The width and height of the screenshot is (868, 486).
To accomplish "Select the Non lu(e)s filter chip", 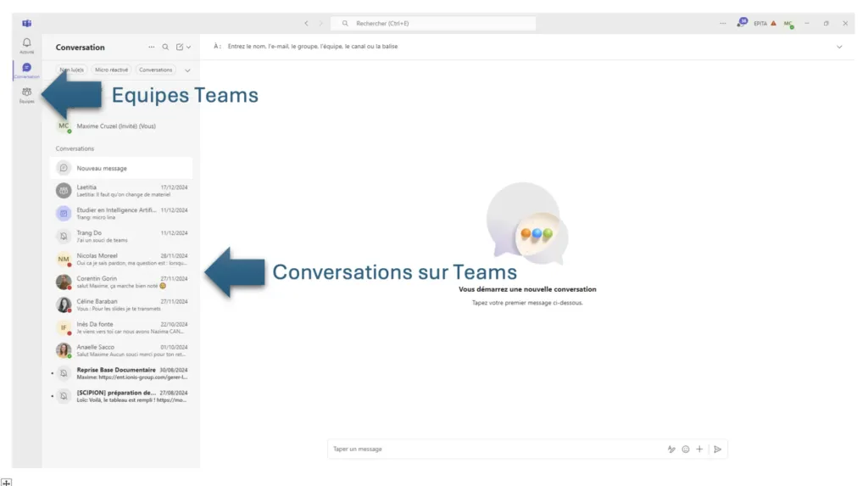I will pos(72,70).
